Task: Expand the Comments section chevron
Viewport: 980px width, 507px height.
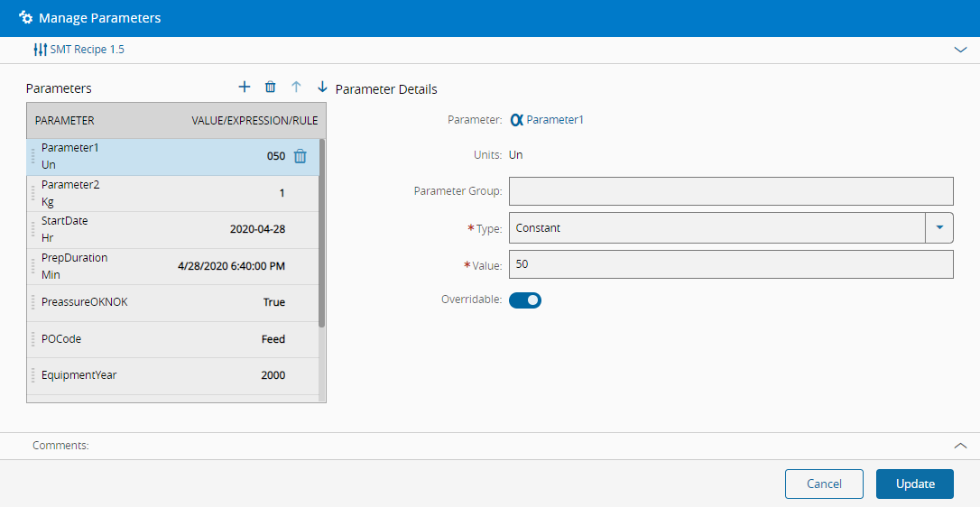Action: coord(960,446)
